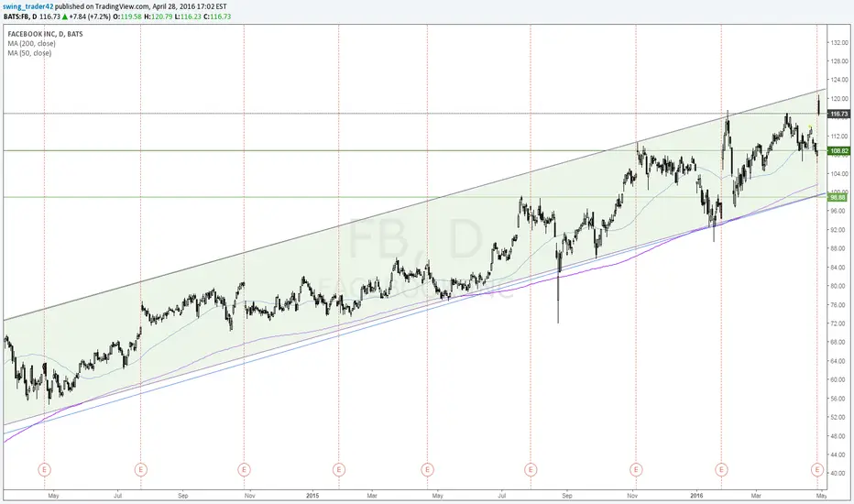
Task: Click the 124.00 price axis label
Action: pyautogui.click(x=840, y=80)
